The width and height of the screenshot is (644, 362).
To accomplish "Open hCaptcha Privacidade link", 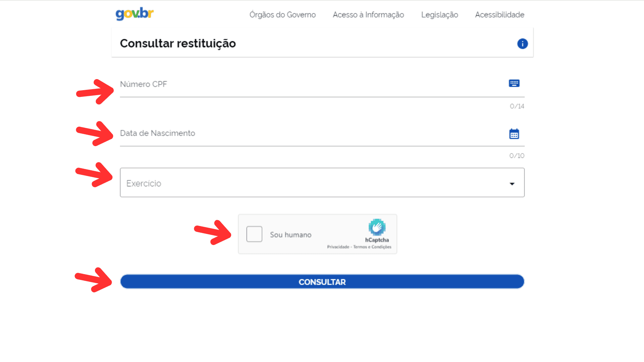I will (x=338, y=247).
